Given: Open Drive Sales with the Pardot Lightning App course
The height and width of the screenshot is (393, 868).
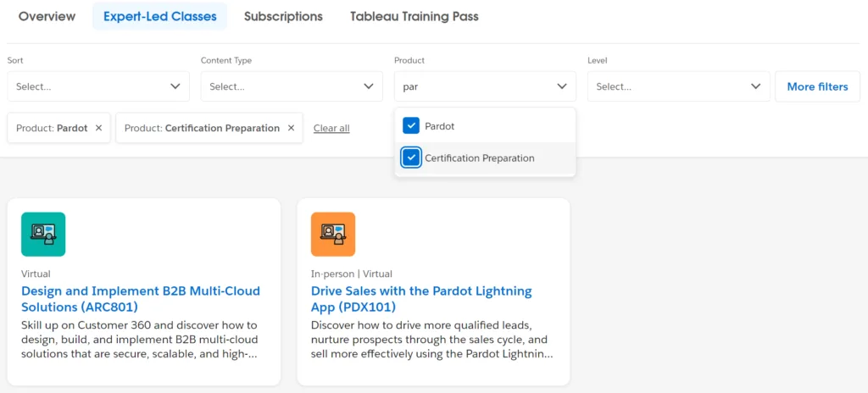Looking at the screenshot, I should 421,298.
